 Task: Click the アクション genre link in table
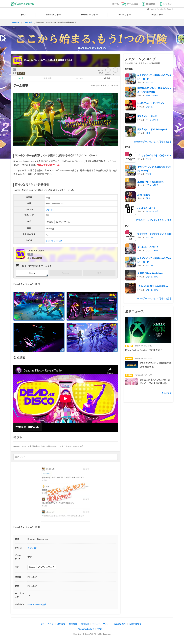(50, 210)
